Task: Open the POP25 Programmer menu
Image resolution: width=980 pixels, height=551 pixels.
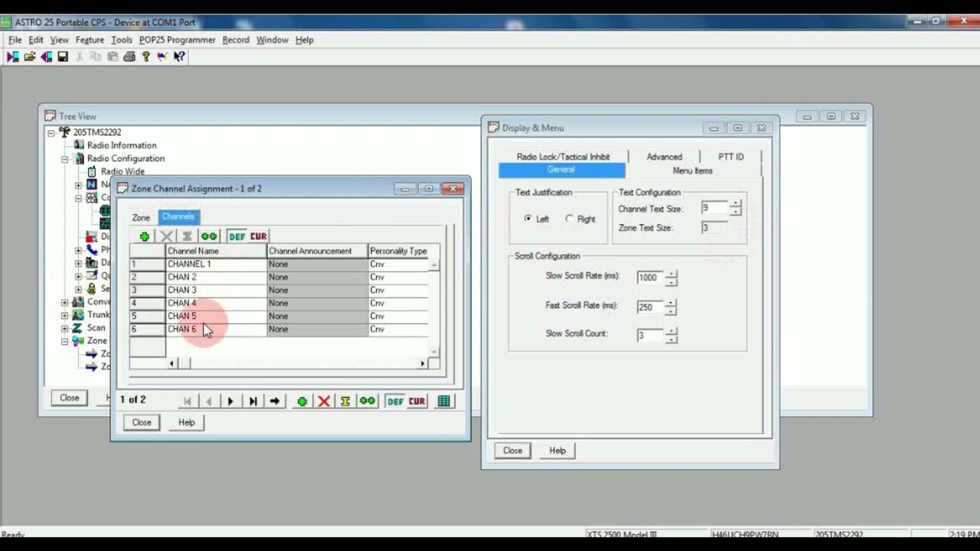Action: (177, 40)
